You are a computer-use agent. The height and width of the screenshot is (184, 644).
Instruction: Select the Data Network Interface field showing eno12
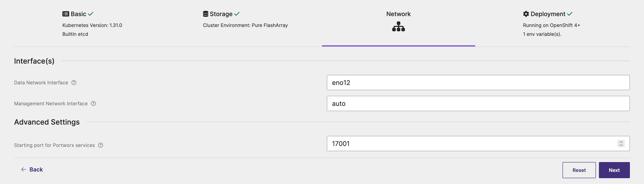tap(478, 83)
